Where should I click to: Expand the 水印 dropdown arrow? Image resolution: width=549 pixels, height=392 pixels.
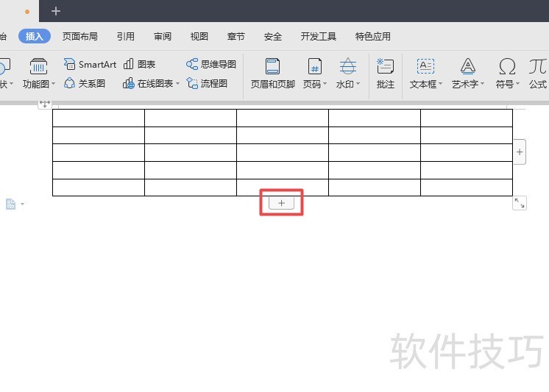click(358, 84)
